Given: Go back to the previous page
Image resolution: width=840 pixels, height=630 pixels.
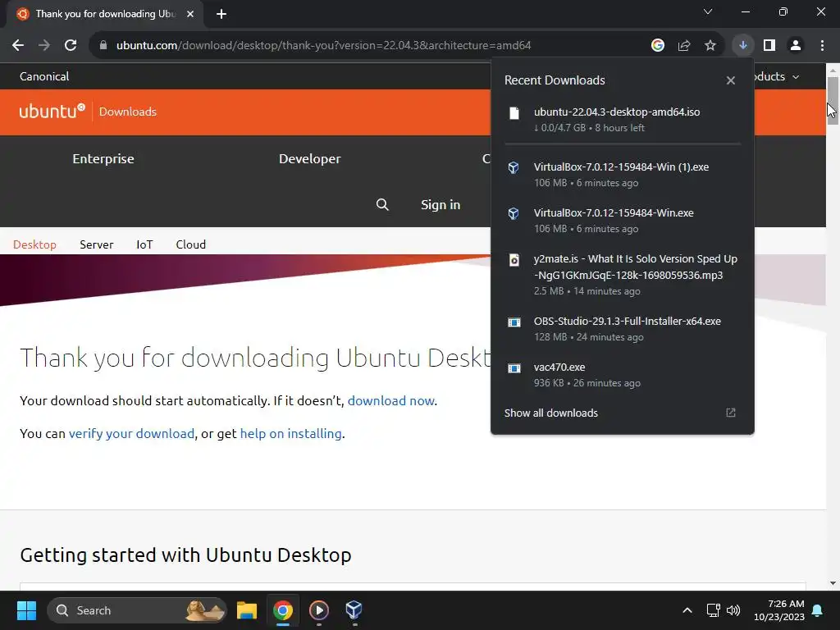Looking at the screenshot, I should (18, 46).
